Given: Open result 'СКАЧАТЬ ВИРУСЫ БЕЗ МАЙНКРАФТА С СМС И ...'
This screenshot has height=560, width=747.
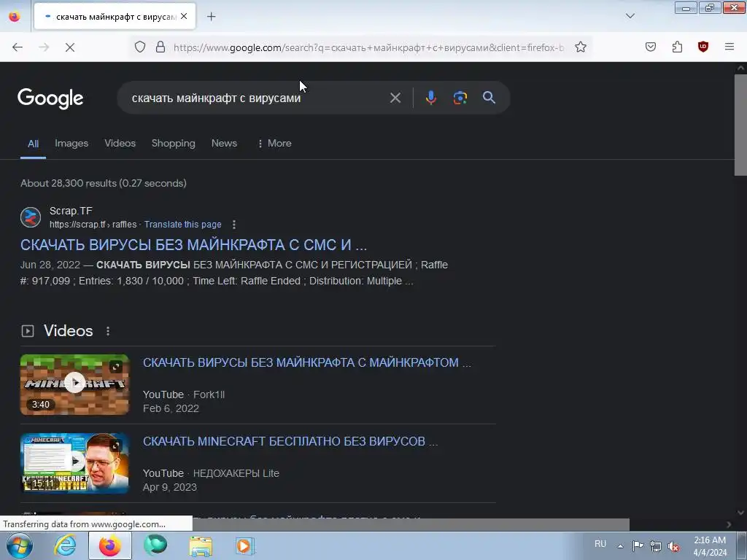Looking at the screenshot, I should tap(193, 245).
